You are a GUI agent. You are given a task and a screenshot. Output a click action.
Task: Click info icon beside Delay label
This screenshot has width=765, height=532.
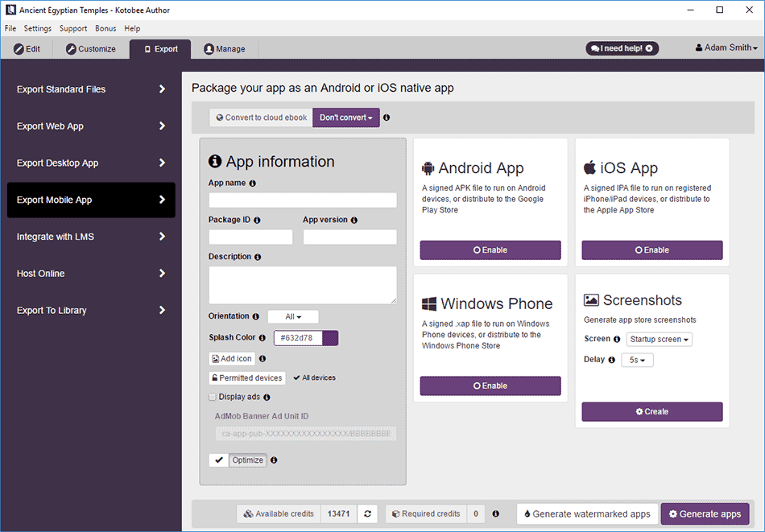tap(611, 360)
